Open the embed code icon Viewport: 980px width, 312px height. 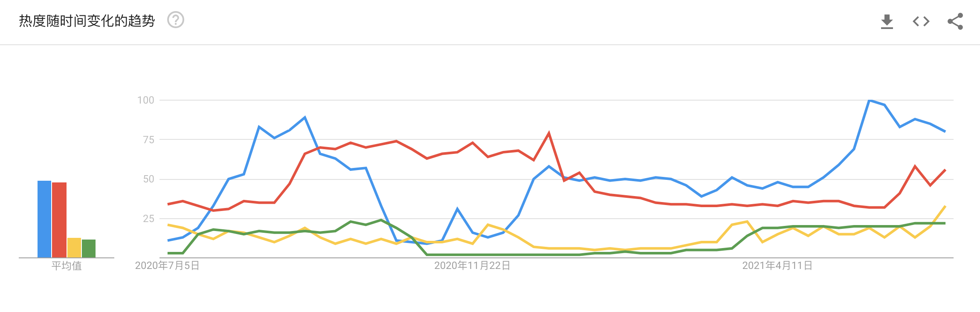pyautogui.click(x=921, y=21)
